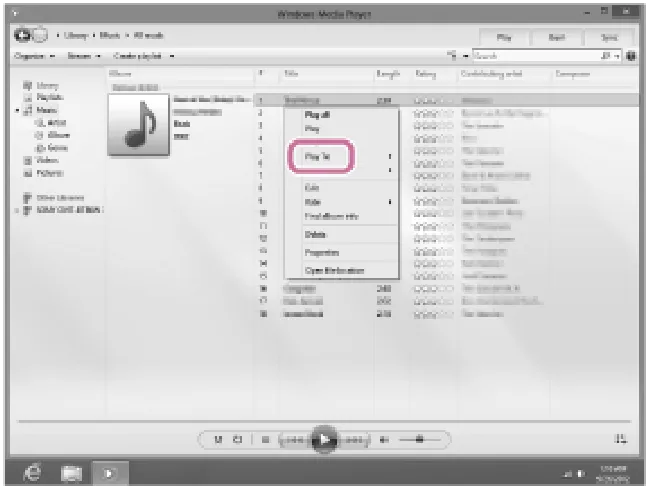The height and width of the screenshot is (490, 650).
Task: Click the Help icon right of search box
Action: pos(631,56)
